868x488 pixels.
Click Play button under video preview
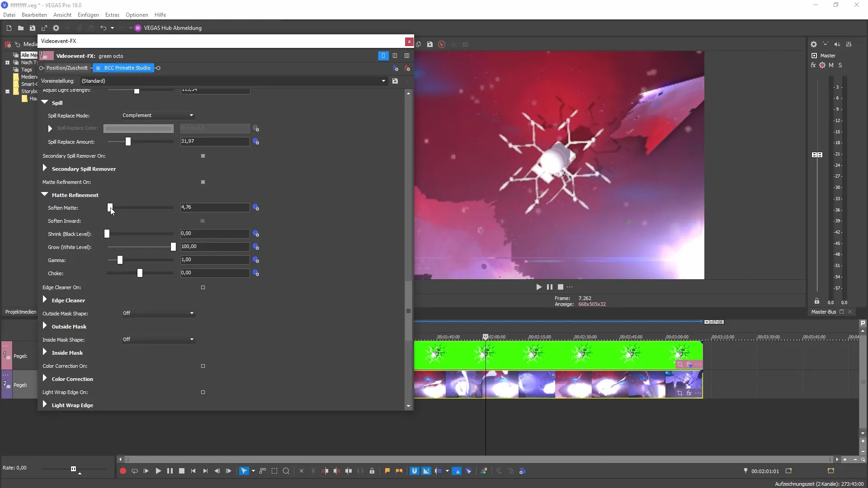click(539, 287)
